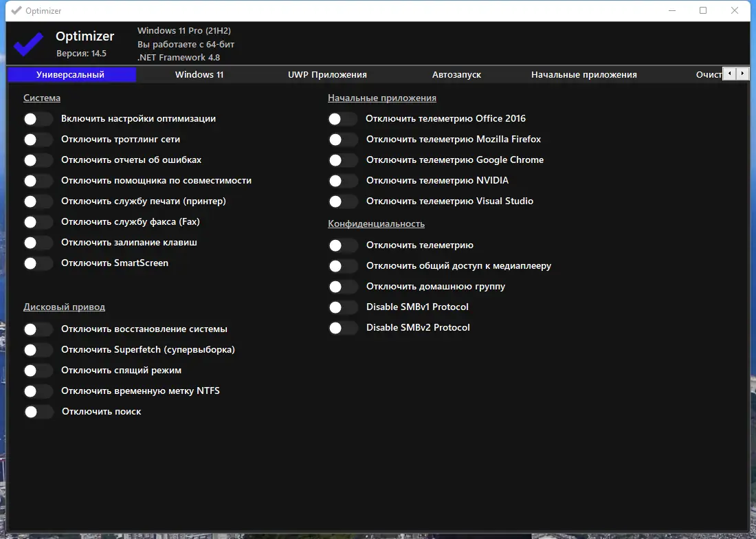The width and height of the screenshot is (756, 539).
Task: Open the UWP Приложения tab
Action: click(x=327, y=75)
